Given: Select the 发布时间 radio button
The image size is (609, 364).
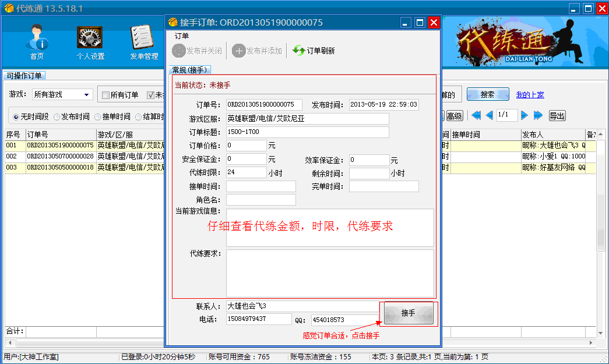Looking at the screenshot, I should click(x=58, y=116).
